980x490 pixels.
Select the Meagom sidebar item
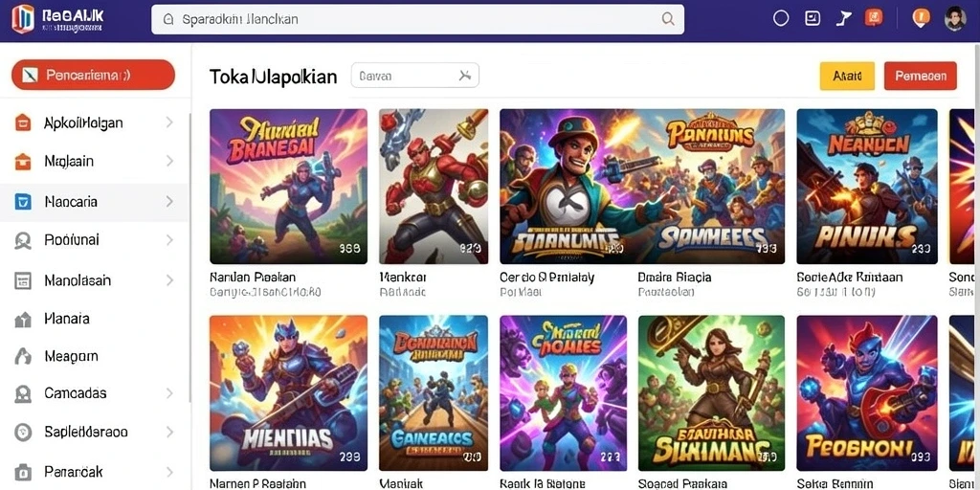[x=95, y=356]
